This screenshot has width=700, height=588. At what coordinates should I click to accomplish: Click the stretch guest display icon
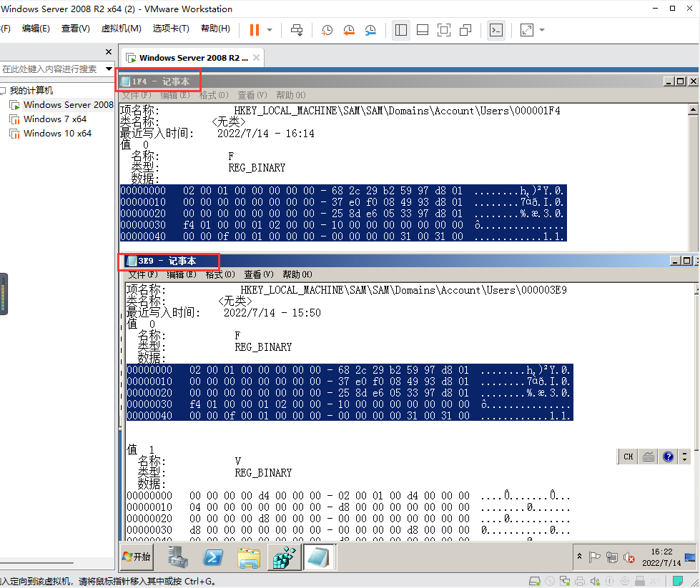click(x=527, y=30)
